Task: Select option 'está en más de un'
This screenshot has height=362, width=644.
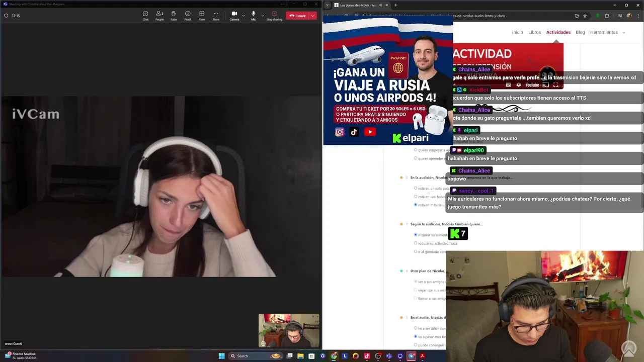Action: point(416,205)
